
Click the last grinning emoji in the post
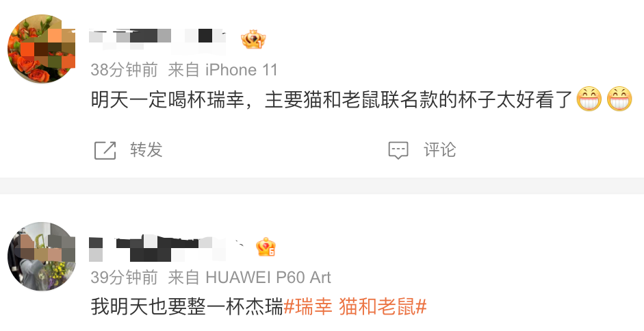point(619,99)
